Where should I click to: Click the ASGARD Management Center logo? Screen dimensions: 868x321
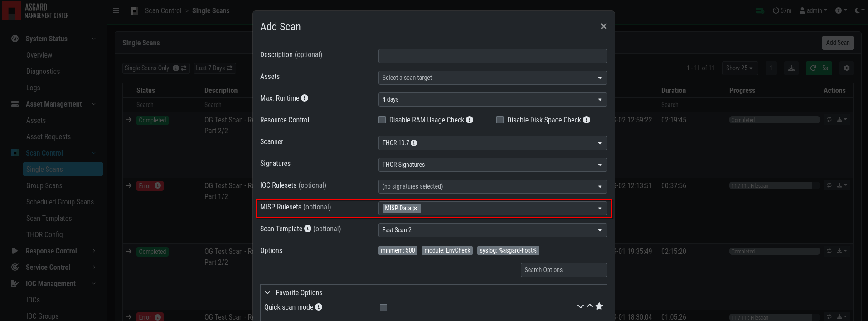coord(36,11)
